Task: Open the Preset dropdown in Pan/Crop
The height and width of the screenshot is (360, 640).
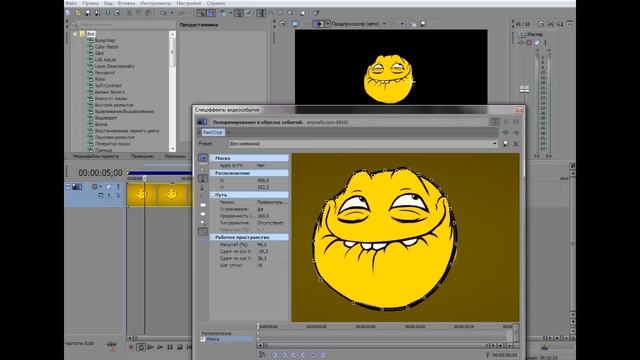Action: (495, 144)
